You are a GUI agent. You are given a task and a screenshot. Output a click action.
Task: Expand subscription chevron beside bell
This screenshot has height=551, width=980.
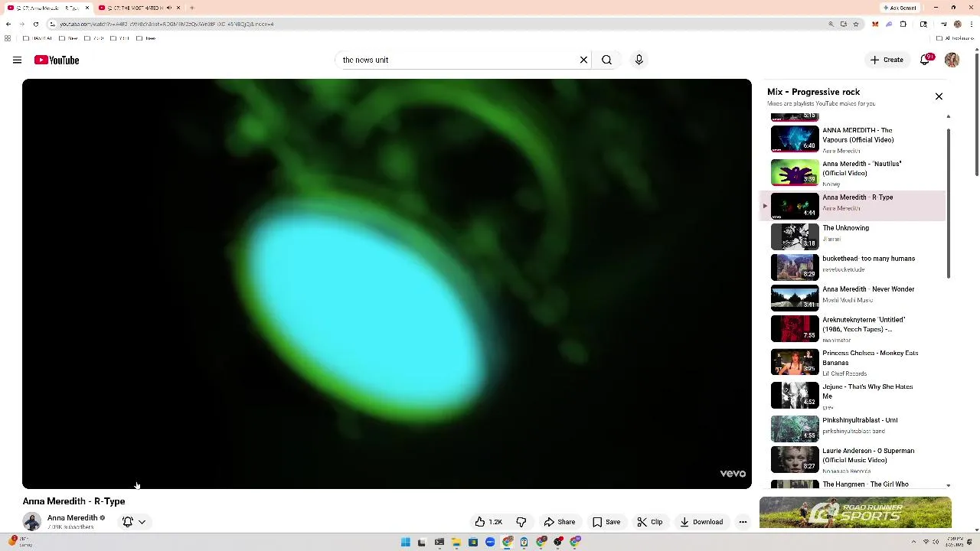coord(142,522)
